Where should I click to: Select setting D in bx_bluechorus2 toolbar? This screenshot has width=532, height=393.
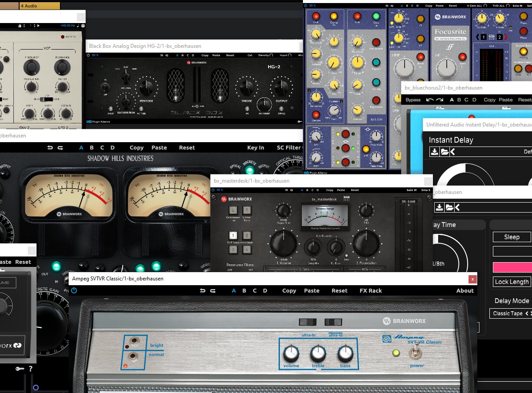point(474,100)
